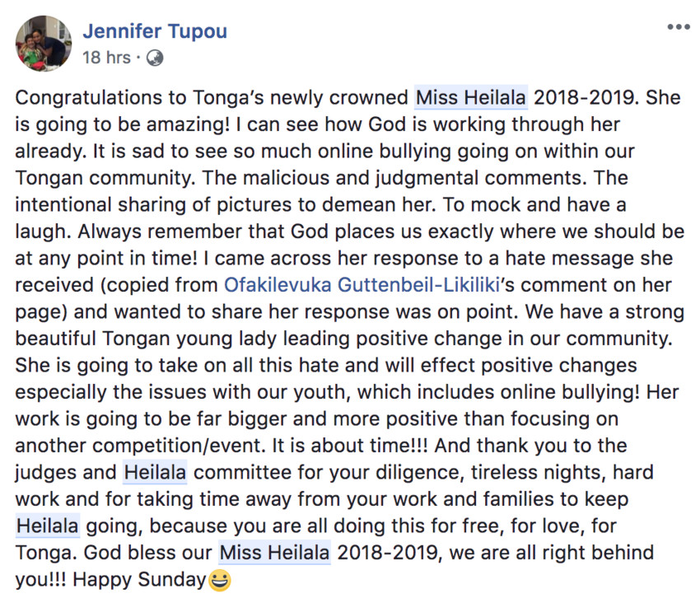Click highlighted Miss Heilala after 'God bless our'
700x603 pixels.
click(x=274, y=553)
